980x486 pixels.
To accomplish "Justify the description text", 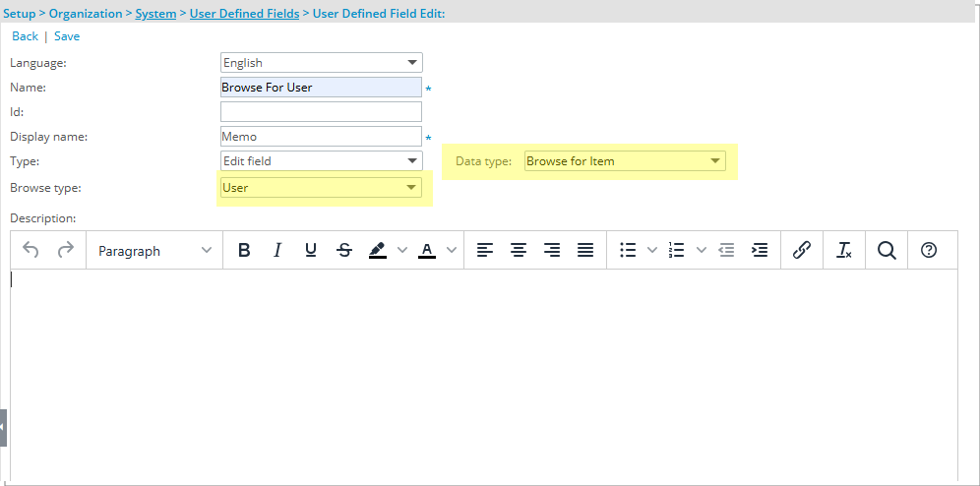I will click(x=585, y=251).
